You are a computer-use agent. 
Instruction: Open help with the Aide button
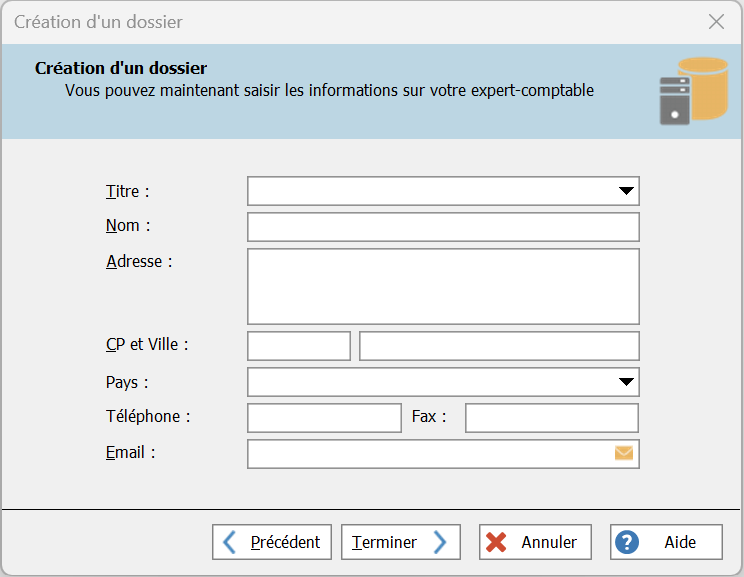[666, 542]
